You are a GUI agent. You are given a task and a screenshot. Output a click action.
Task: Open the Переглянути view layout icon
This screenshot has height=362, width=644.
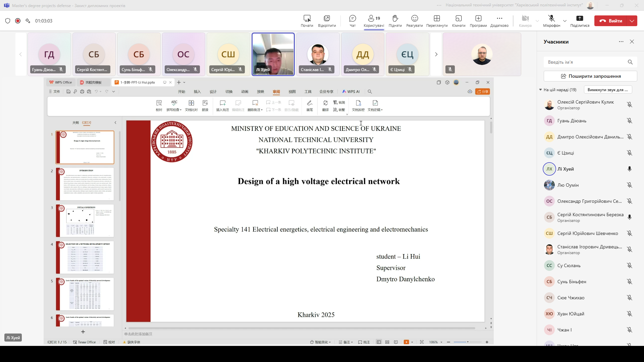pyautogui.click(x=437, y=18)
